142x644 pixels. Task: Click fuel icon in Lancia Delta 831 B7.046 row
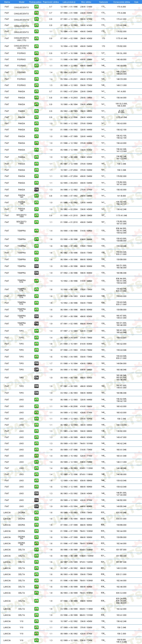click(x=36, y=562)
